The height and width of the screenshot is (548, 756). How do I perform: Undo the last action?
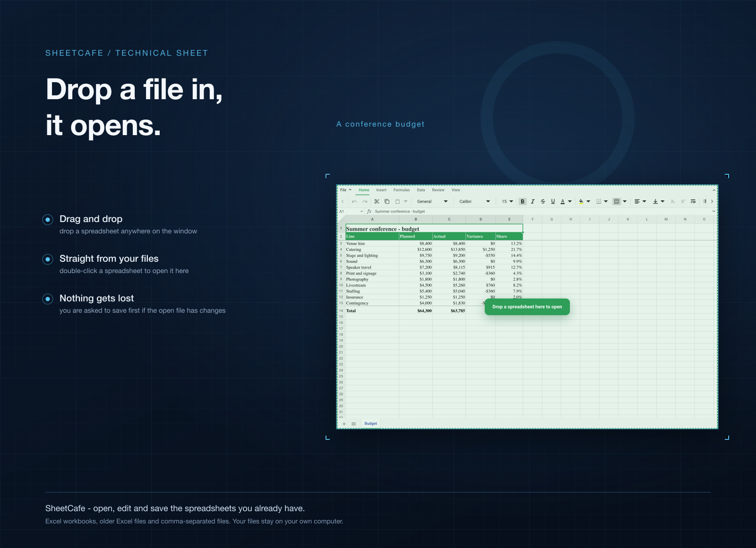(354, 202)
